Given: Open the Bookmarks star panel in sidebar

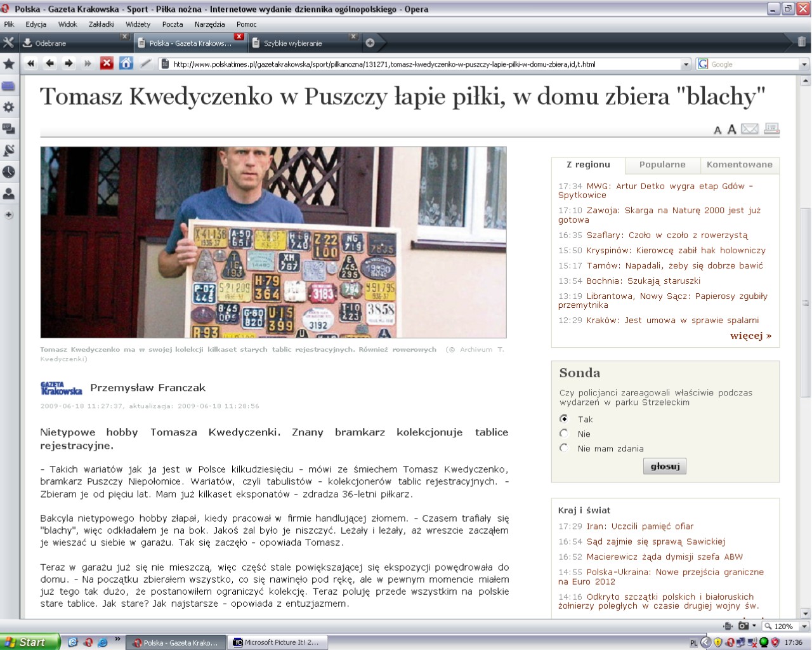Looking at the screenshot, I should pos(9,64).
